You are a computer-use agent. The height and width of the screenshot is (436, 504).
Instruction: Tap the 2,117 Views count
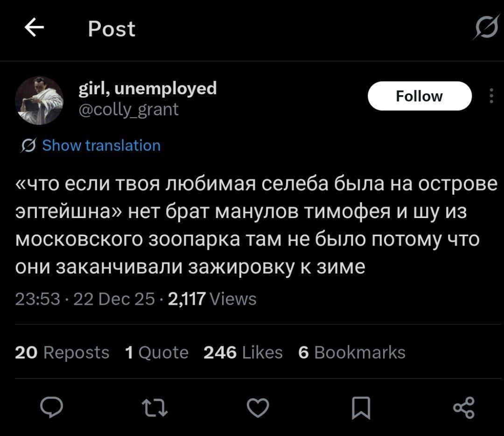(211, 299)
